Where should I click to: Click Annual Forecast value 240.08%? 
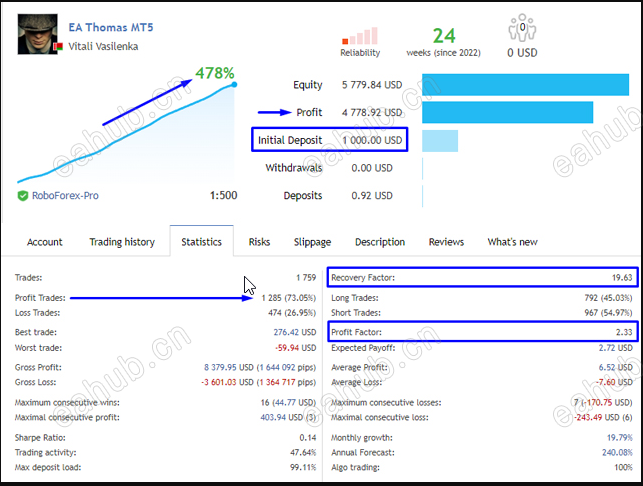[x=617, y=452]
